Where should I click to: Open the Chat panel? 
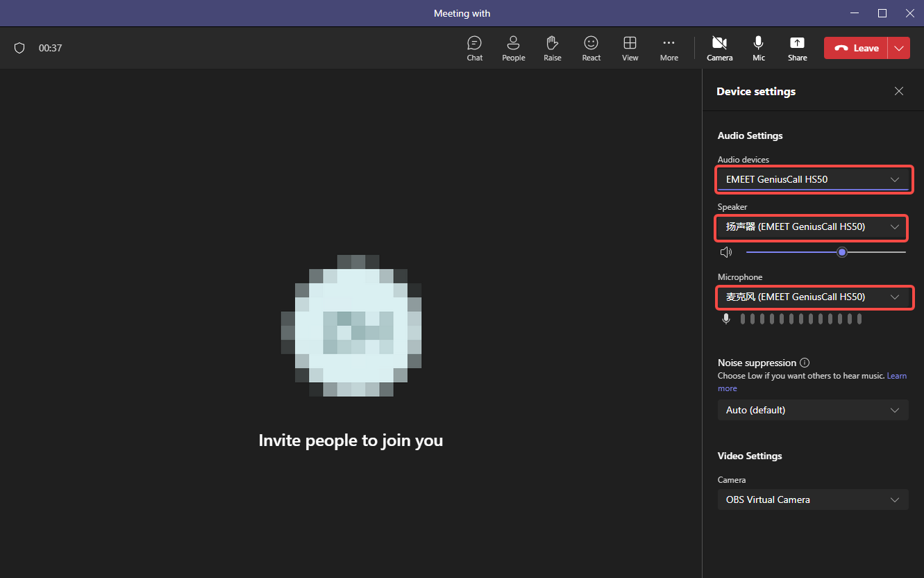click(475, 48)
